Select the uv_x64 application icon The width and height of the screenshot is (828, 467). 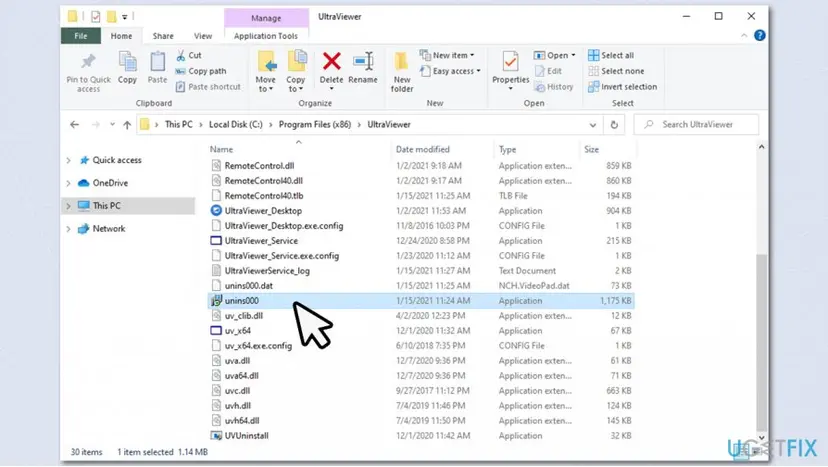click(216, 331)
